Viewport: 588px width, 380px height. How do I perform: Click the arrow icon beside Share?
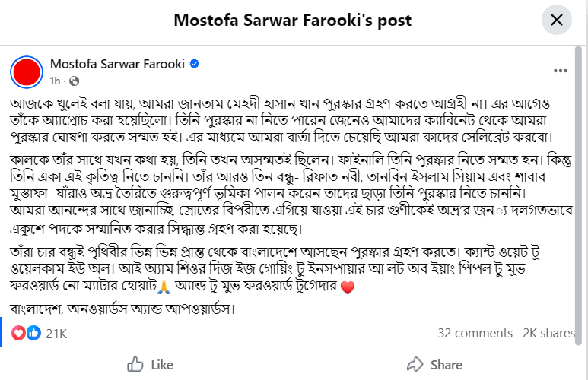pos(415,364)
